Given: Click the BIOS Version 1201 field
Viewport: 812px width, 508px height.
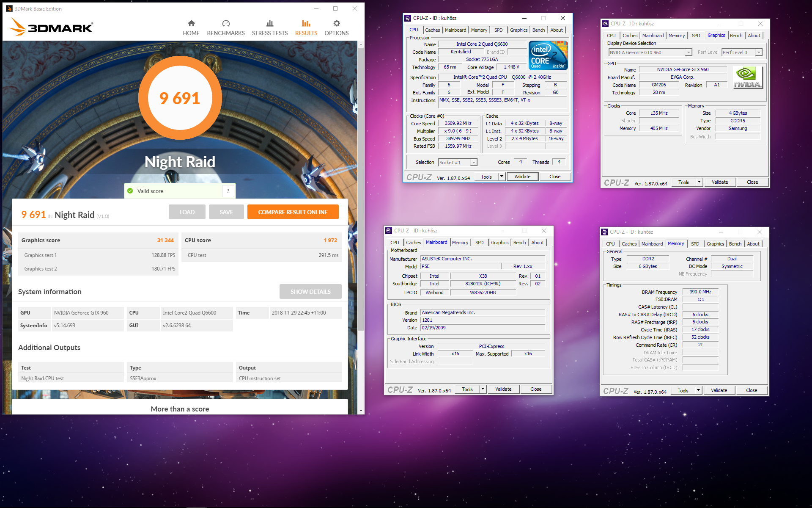Looking at the screenshot, I should pos(483,320).
